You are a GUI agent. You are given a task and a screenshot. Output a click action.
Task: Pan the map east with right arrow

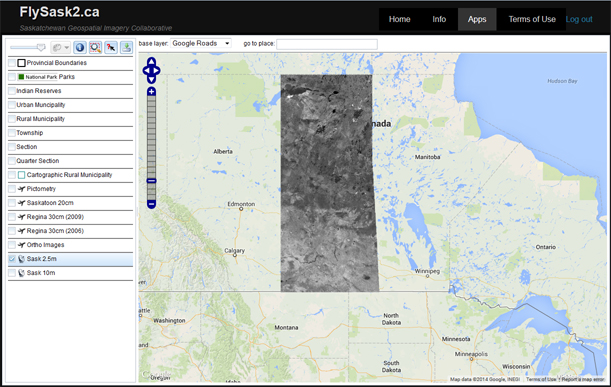157,71
